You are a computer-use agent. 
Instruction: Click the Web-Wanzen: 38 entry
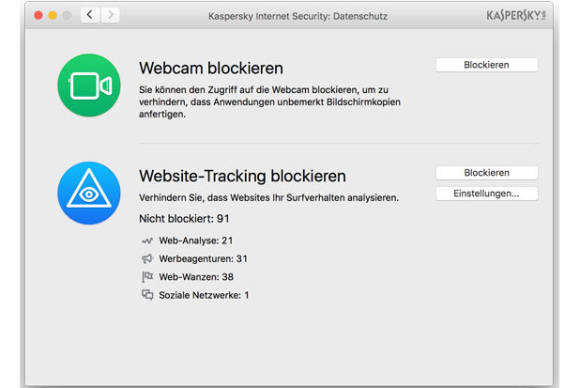(x=196, y=277)
